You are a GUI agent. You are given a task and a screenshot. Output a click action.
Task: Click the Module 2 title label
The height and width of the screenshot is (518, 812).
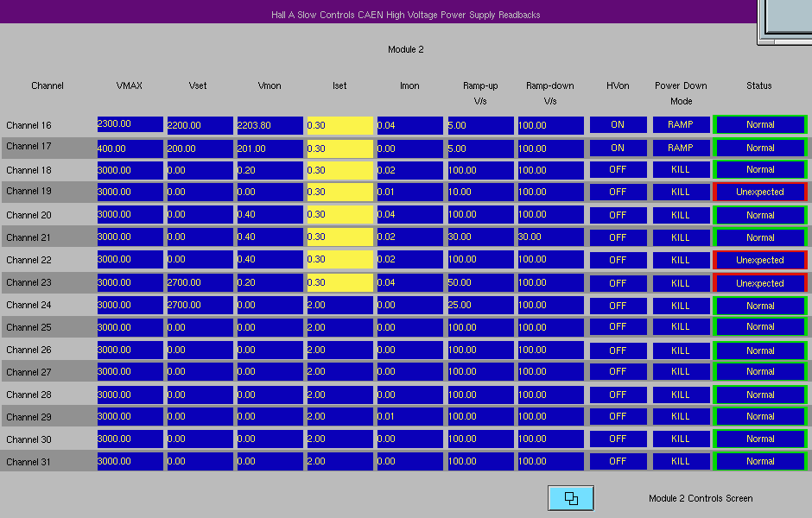pyautogui.click(x=406, y=49)
